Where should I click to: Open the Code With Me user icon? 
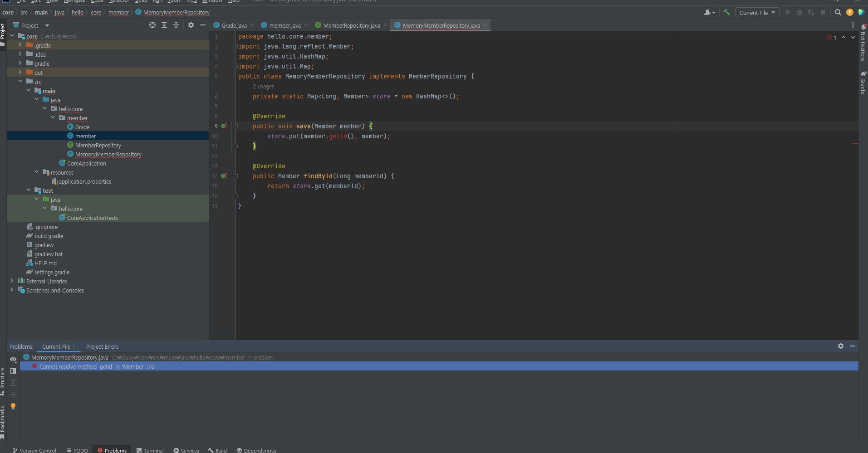pyautogui.click(x=709, y=13)
